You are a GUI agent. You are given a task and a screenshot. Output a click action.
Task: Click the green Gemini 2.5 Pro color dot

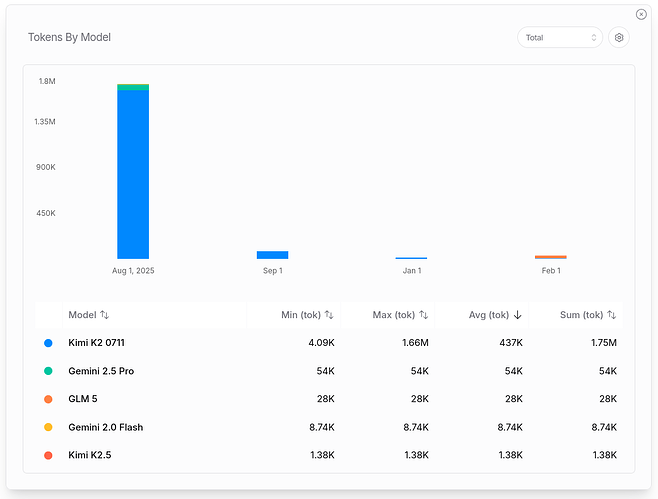click(x=48, y=371)
